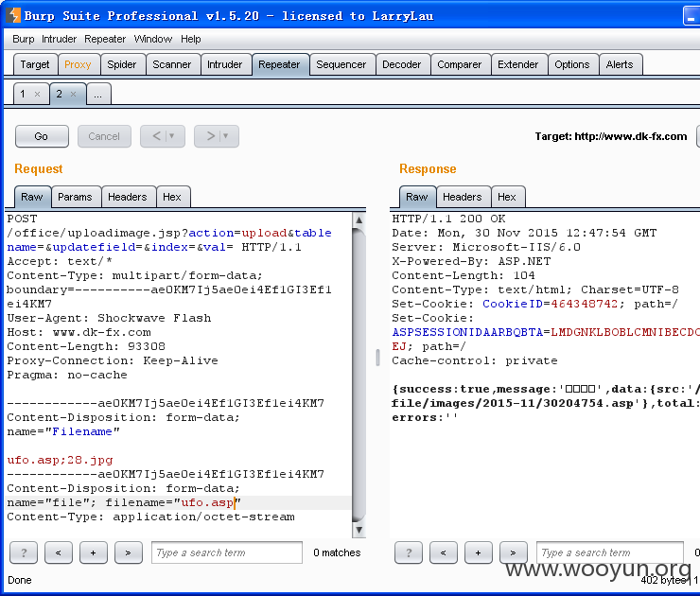
Task: Open a new Repeater tab with the ... tab
Action: point(98,94)
